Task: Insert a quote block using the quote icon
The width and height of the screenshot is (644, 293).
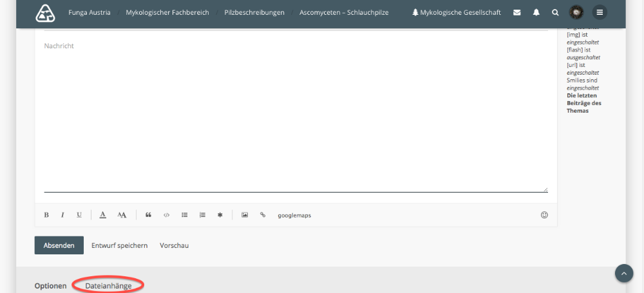Action: 148,215
